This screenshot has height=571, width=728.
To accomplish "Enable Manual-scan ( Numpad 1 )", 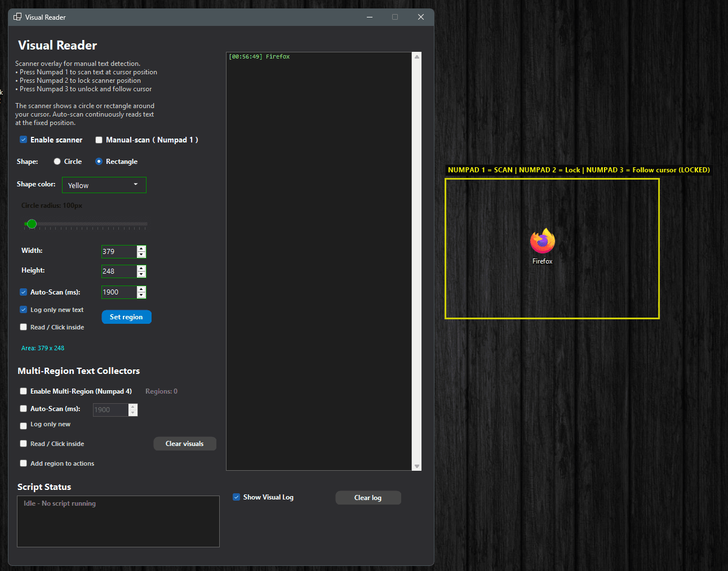I will pyautogui.click(x=99, y=139).
